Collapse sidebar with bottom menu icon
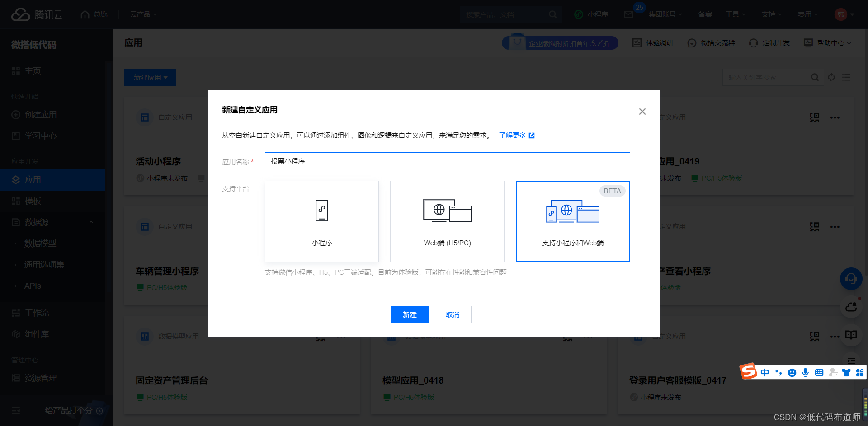The image size is (868, 426). pos(16,411)
